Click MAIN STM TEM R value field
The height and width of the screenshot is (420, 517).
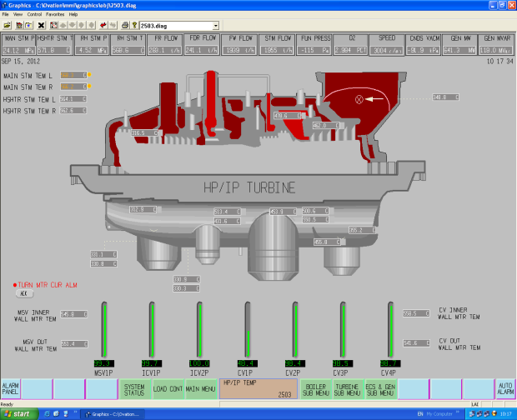(x=73, y=87)
